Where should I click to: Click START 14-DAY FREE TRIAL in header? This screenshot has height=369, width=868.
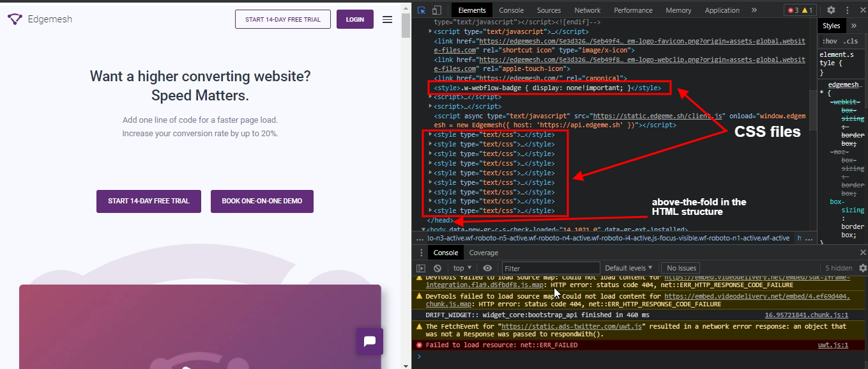(x=283, y=19)
